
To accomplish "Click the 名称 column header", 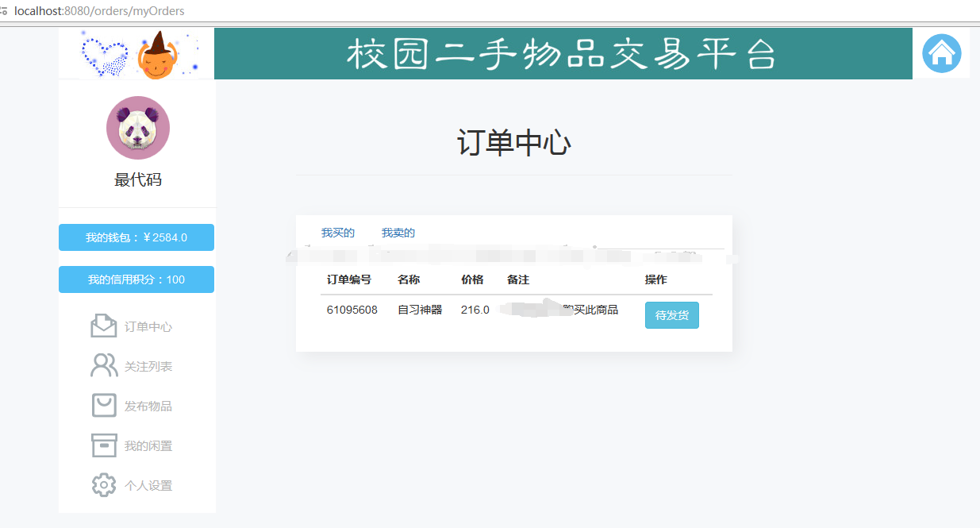I will click(409, 279).
